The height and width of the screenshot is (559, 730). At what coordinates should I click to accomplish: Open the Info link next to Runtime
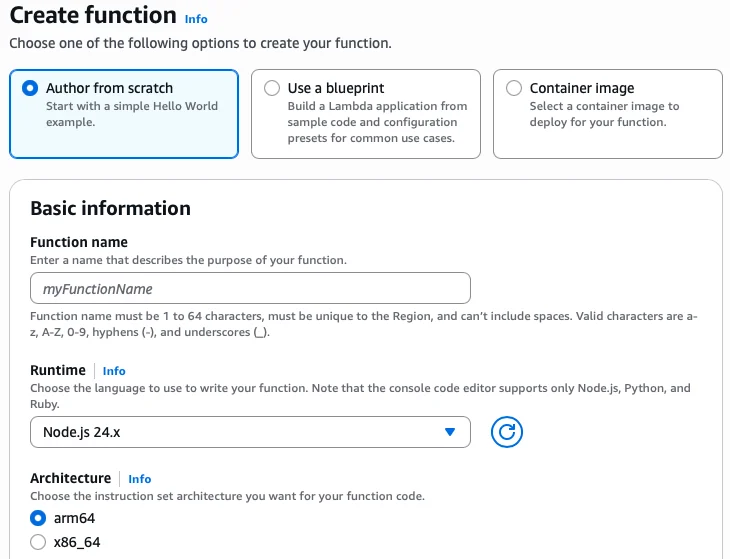tap(114, 371)
